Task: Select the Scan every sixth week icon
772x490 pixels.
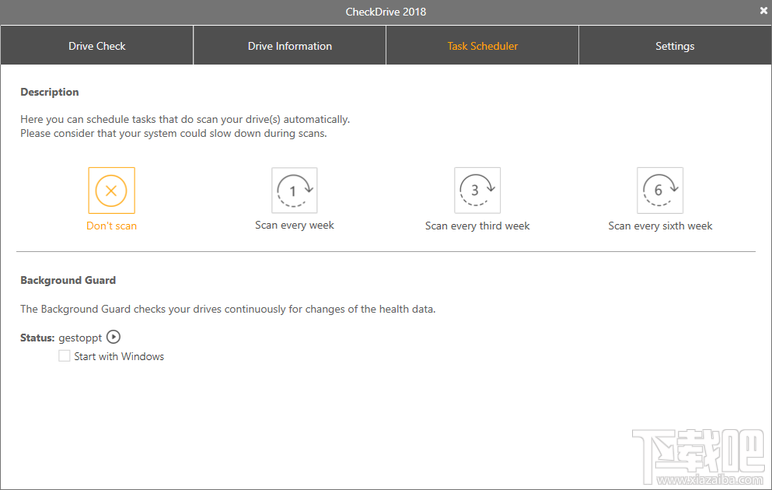Action: pyautogui.click(x=660, y=191)
